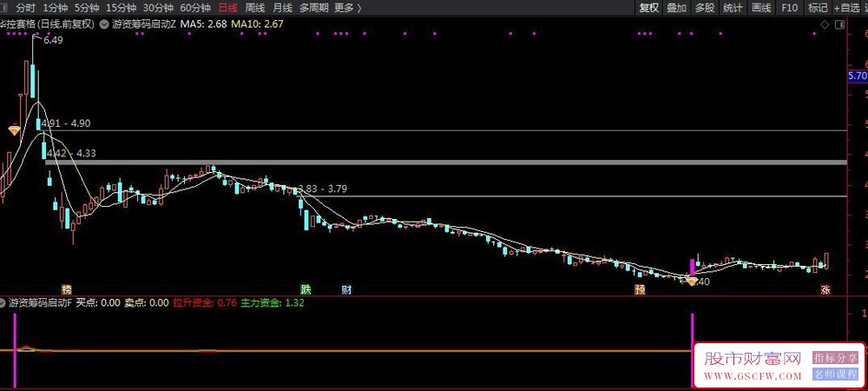
Task: Click the 卖点: 0.00 value
Action: point(147,303)
